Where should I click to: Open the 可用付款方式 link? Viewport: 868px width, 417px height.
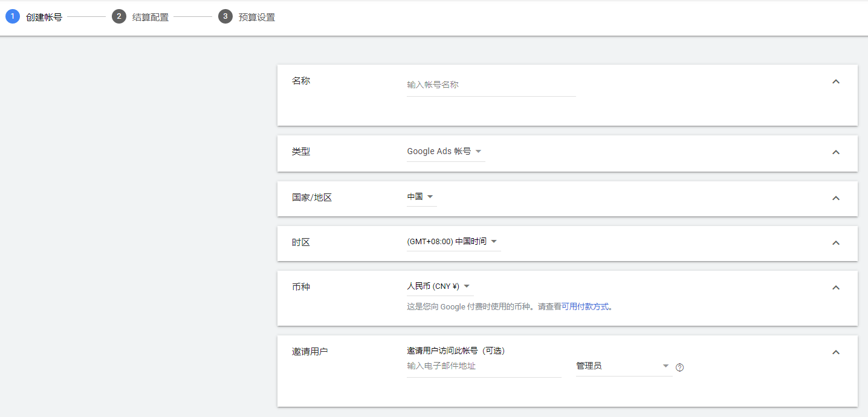point(585,307)
